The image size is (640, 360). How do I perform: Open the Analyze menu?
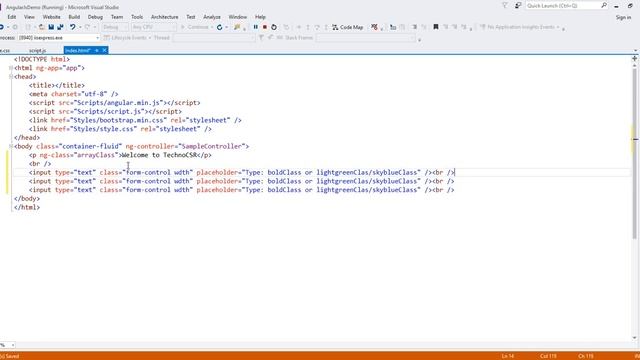pos(212,17)
